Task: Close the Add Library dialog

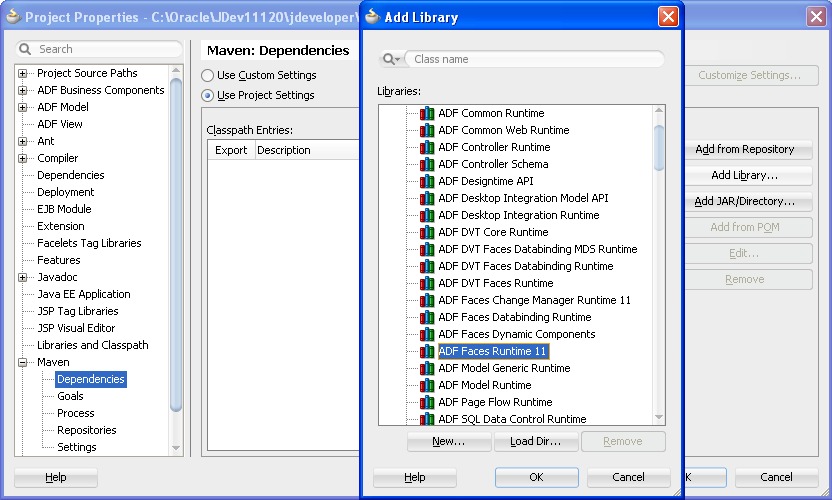Action: point(668,16)
